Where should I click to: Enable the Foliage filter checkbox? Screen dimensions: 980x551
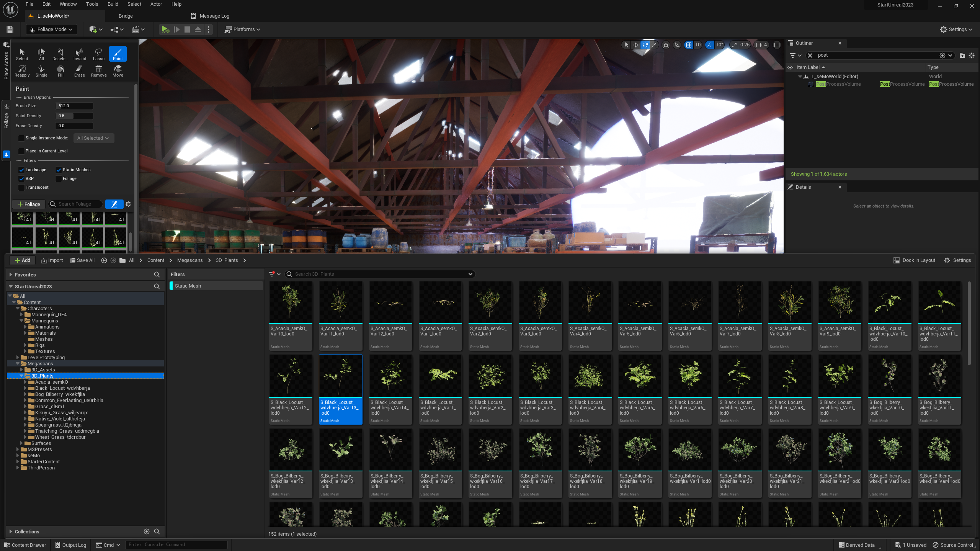(x=59, y=179)
